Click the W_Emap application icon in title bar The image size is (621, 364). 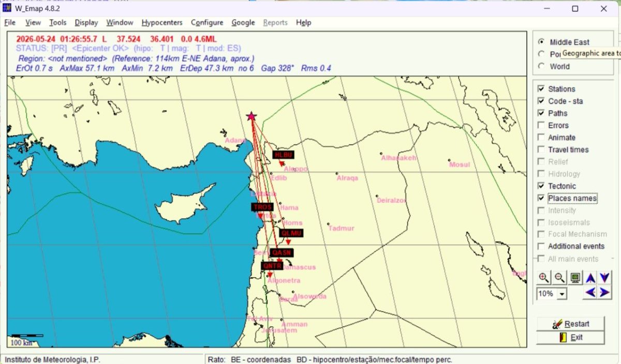[8, 8]
